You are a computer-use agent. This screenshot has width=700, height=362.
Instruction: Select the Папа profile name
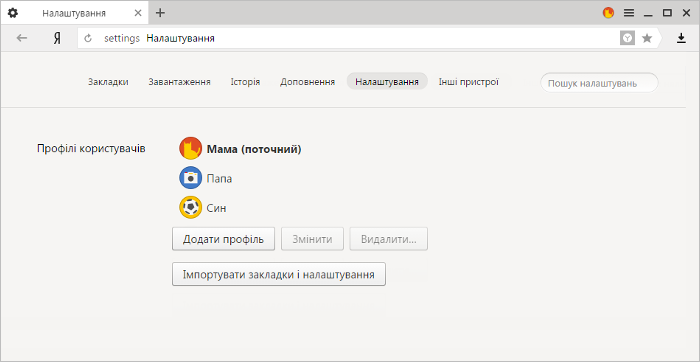pos(219,179)
